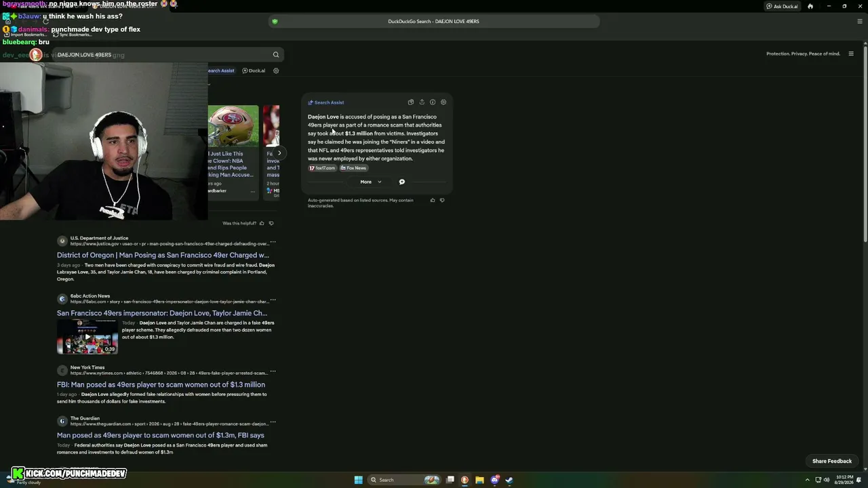
Task: Copy the Search Assist answer
Action: click(411, 102)
